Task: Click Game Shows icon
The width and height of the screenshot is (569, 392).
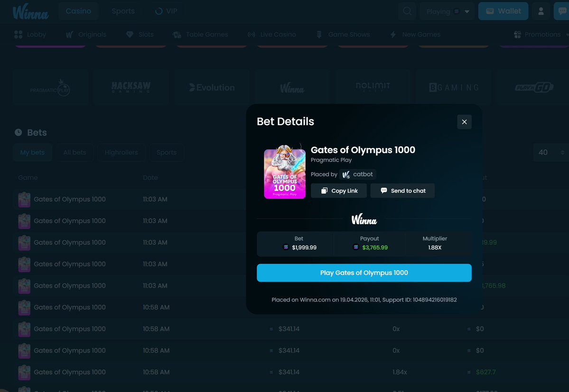Action: (319, 35)
